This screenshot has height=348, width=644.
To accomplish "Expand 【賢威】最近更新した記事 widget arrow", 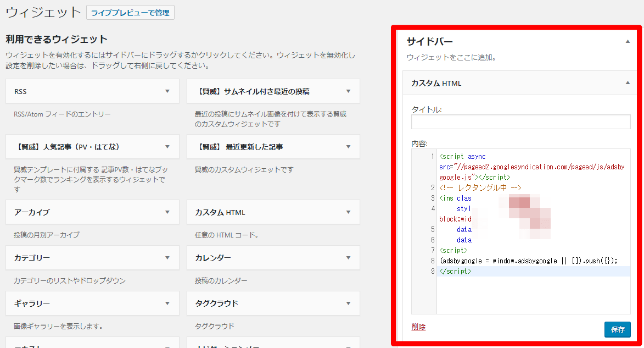I will click(x=348, y=147).
